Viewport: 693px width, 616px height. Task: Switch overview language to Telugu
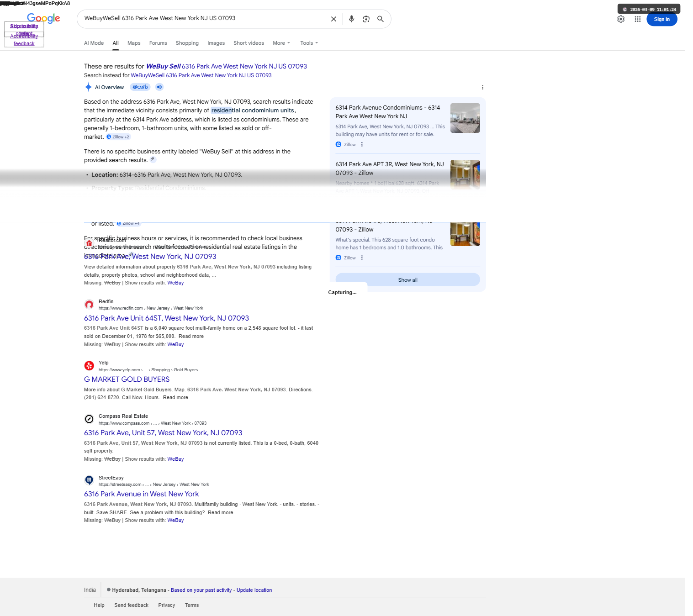(140, 87)
